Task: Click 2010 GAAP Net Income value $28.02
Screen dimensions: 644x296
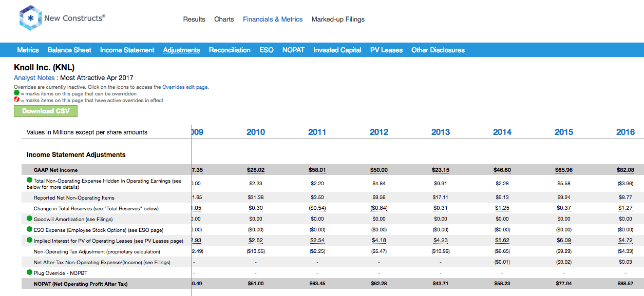Action: (x=256, y=170)
